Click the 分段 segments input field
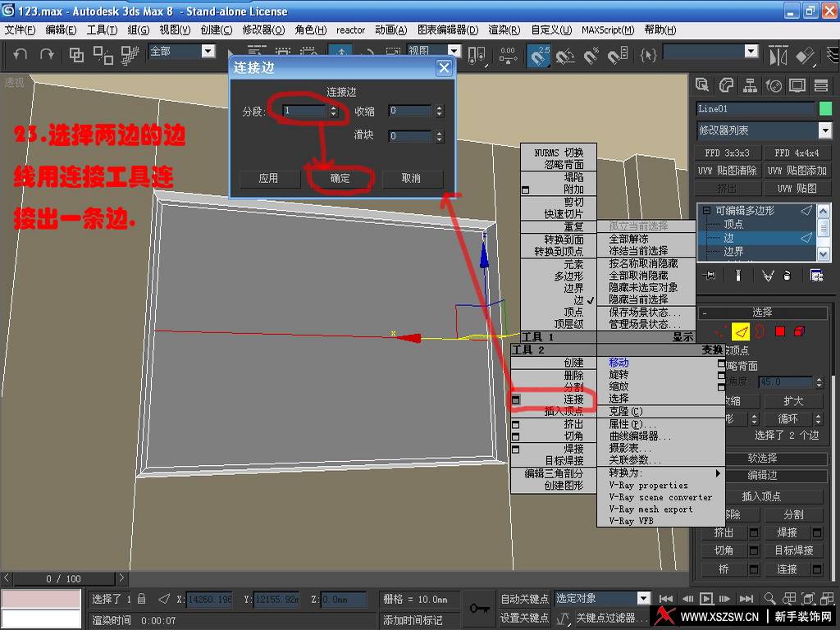 coord(304,111)
